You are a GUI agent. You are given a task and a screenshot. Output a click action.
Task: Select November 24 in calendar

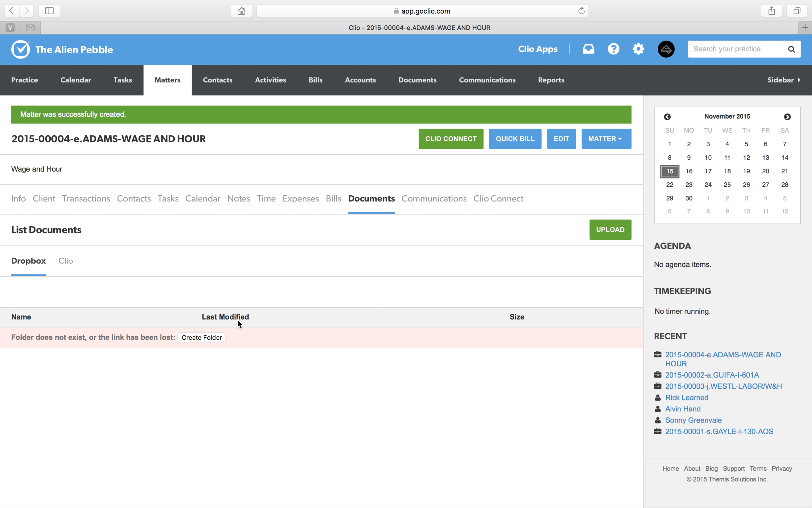click(x=708, y=185)
